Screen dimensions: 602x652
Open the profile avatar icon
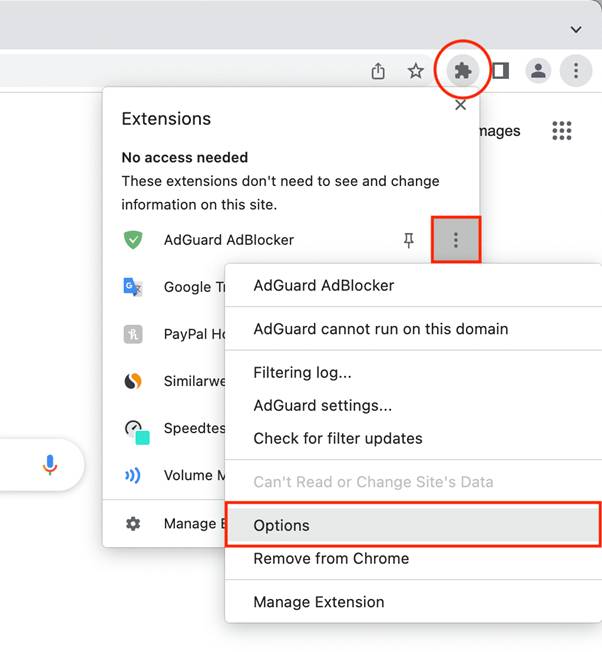point(538,70)
